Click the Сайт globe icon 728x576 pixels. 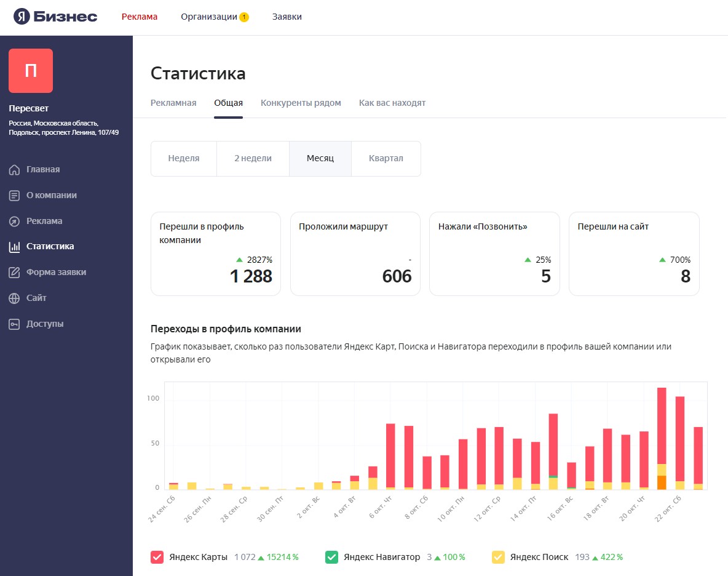14,298
